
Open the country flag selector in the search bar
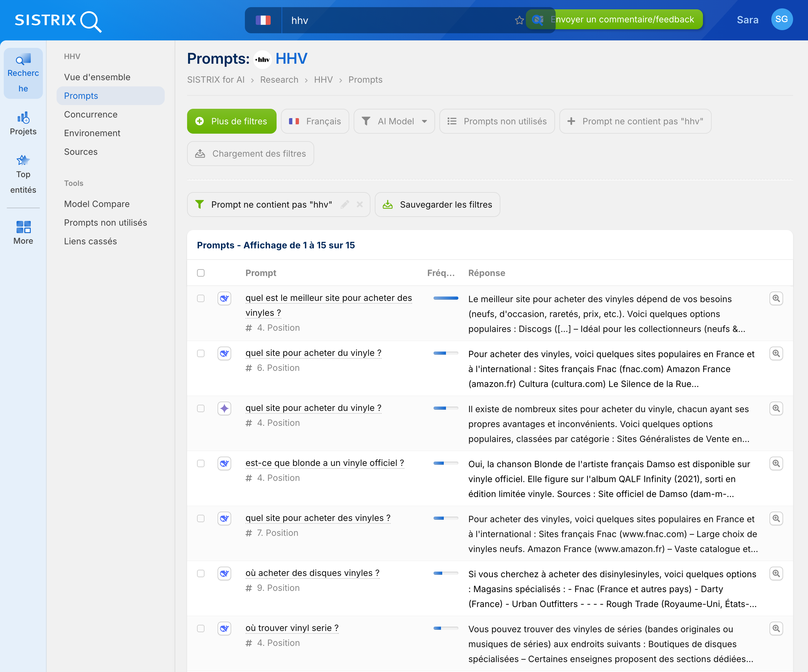tap(263, 20)
